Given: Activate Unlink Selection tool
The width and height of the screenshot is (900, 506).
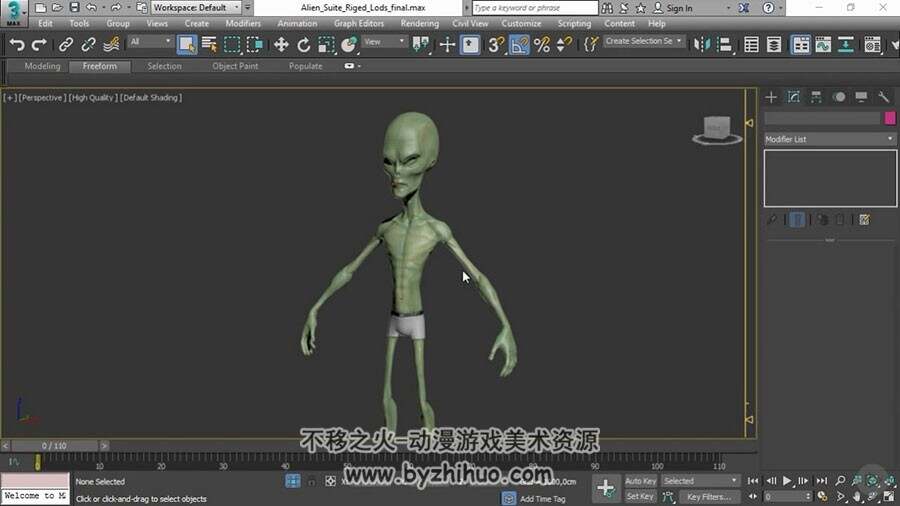Looking at the screenshot, I should click(x=88, y=44).
